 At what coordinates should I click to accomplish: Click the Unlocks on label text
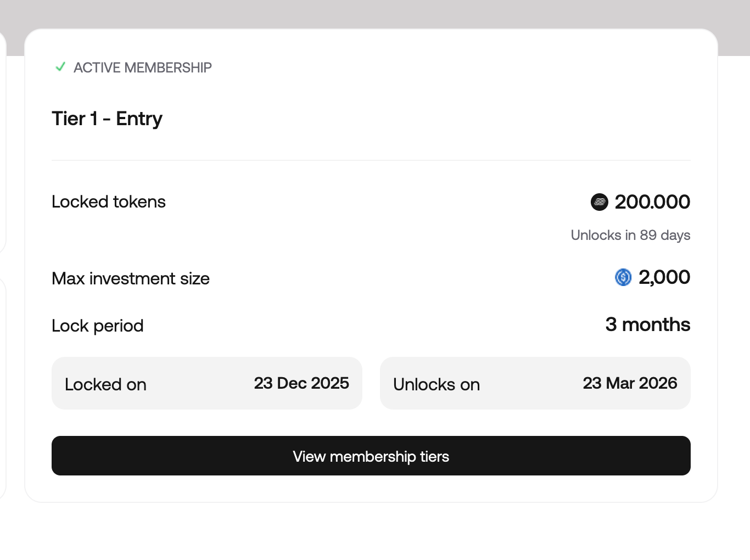[436, 384]
